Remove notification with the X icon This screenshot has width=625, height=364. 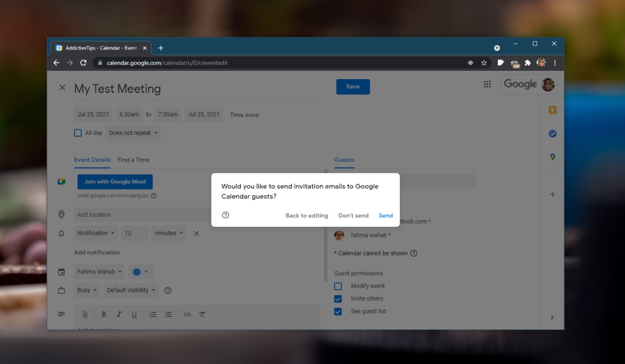196,233
